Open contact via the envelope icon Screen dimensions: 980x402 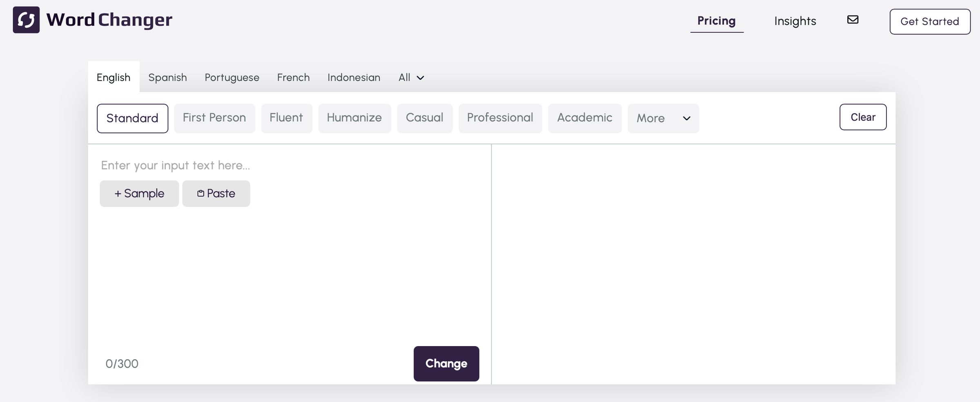coord(853,19)
